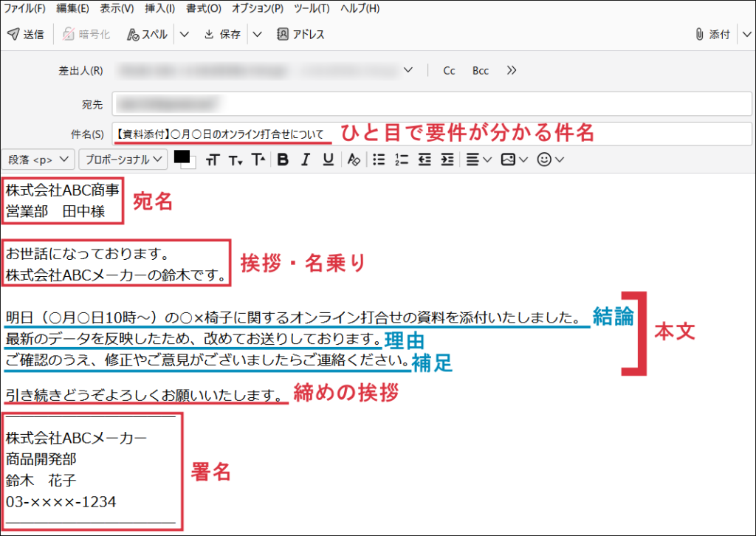Add a Cc recipient field

pyautogui.click(x=449, y=71)
